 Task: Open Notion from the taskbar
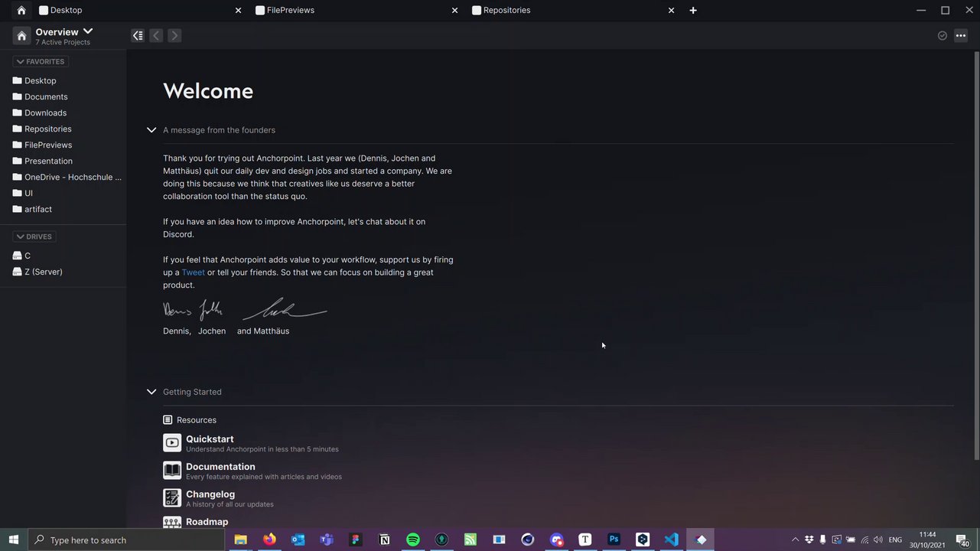pos(384,540)
